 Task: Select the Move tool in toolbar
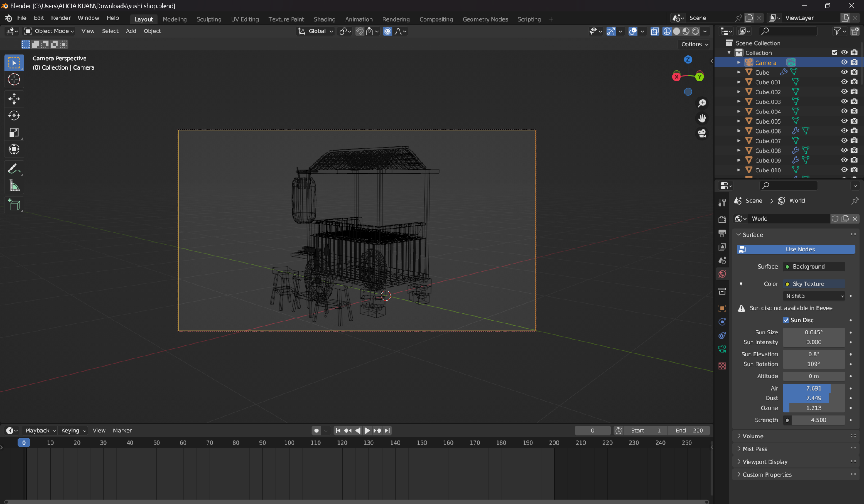14,99
